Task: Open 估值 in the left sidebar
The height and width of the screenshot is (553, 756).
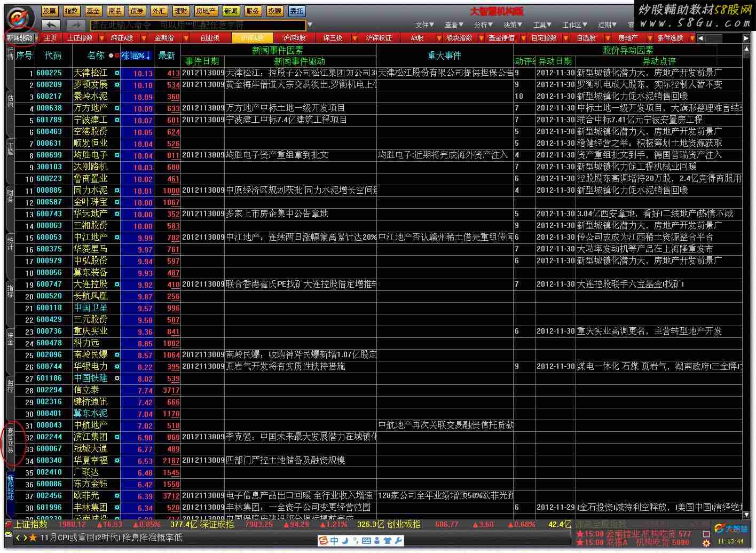Action: click(10, 101)
